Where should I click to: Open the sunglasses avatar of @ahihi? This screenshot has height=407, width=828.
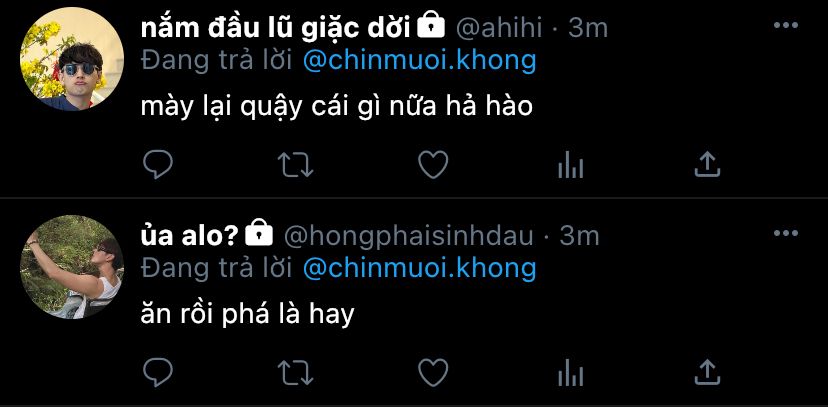coord(72,59)
